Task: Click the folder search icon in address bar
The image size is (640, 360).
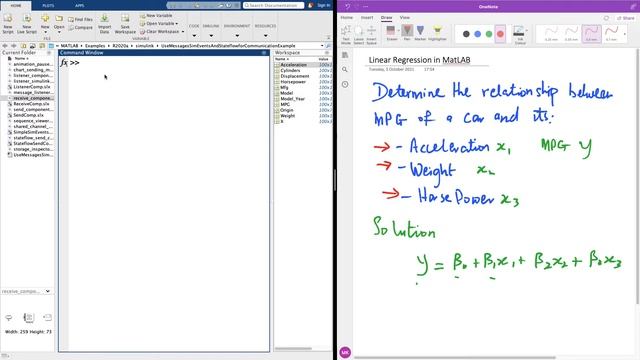Action: click(329, 46)
